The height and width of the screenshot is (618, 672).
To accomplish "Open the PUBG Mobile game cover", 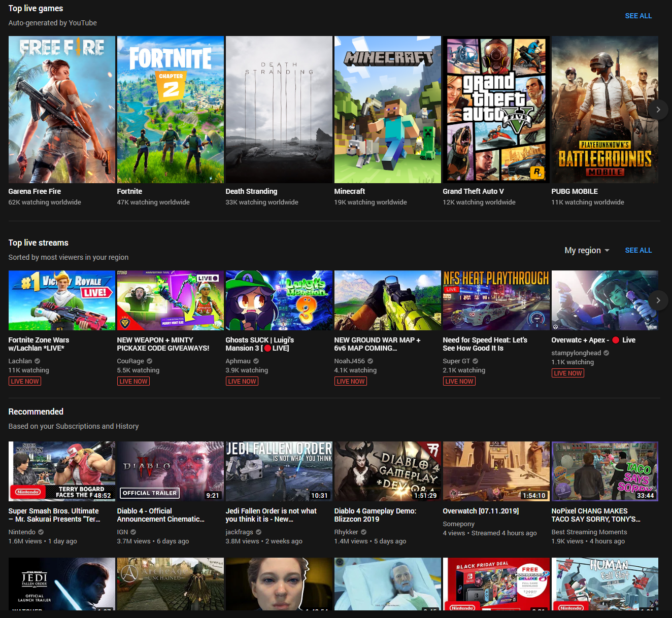I will pos(605,110).
